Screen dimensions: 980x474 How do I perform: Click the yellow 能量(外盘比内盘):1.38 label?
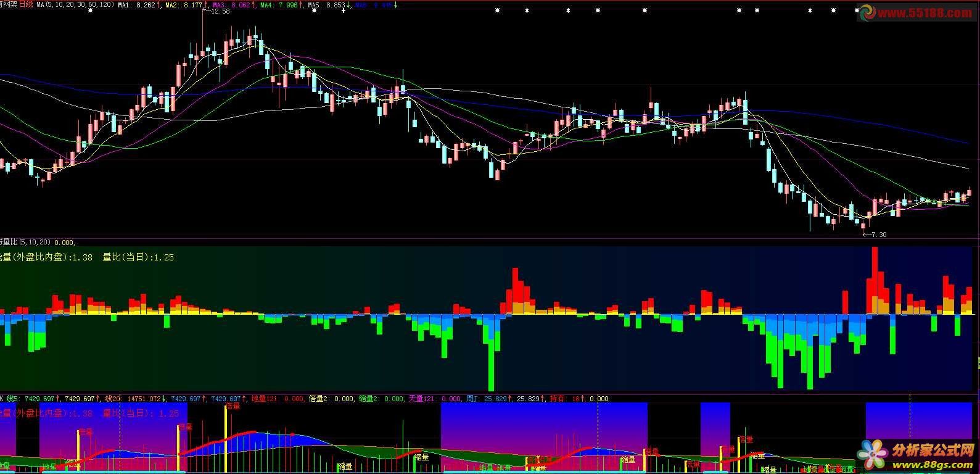tap(46, 257)
